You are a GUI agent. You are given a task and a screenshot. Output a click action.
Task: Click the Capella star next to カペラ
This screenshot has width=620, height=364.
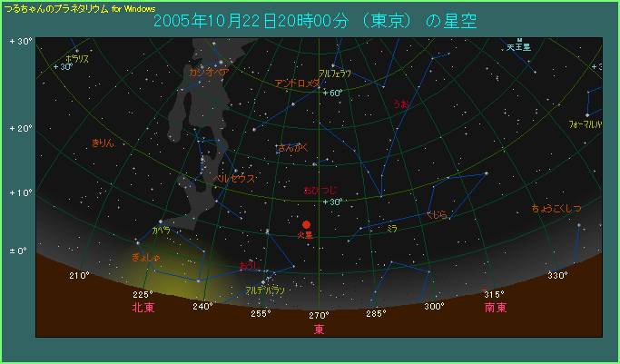[161, 222]
